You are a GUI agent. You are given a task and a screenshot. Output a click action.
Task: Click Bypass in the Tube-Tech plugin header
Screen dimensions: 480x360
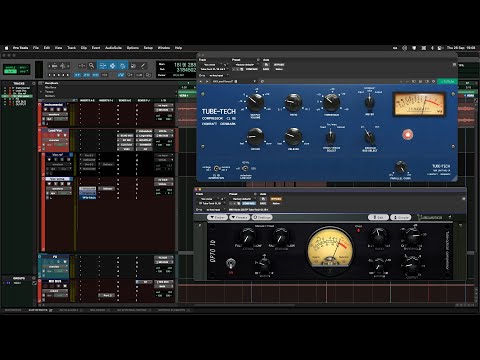tap(279, 65)
